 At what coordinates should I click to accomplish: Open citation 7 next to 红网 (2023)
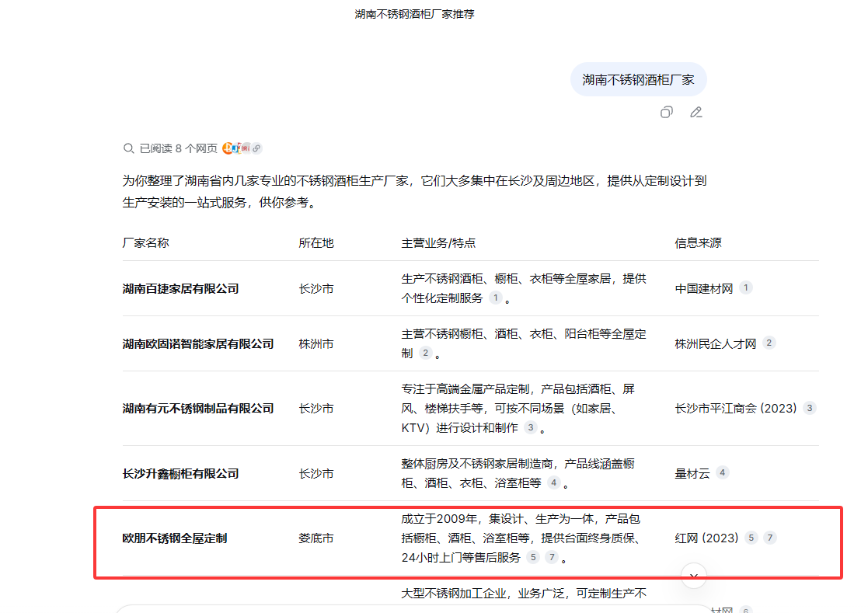(x=769, y=538)
